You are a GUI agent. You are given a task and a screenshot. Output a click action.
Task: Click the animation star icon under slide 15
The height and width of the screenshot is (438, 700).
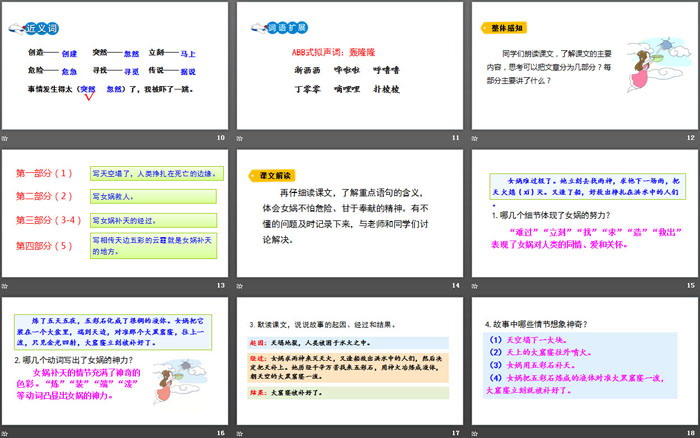tap(475, 286)
